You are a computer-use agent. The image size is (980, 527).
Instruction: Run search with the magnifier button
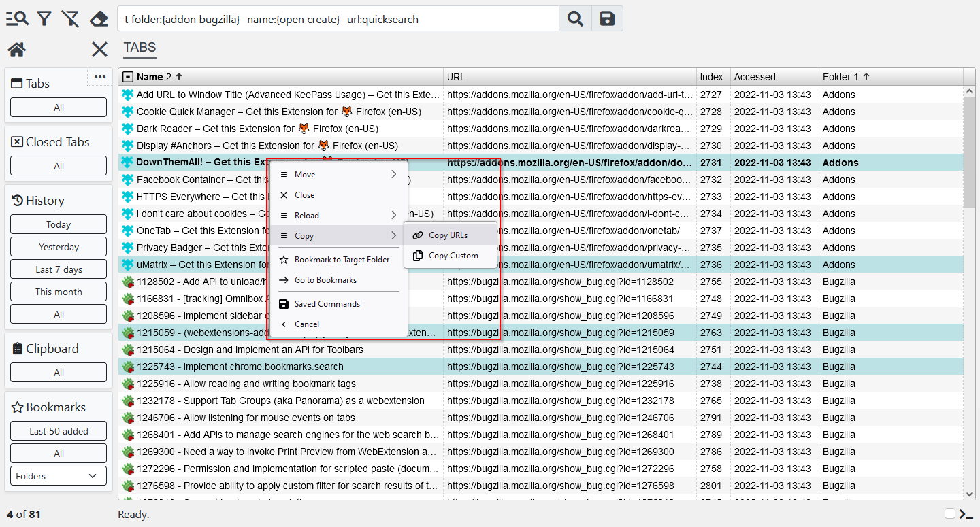[x=575, y=19]
